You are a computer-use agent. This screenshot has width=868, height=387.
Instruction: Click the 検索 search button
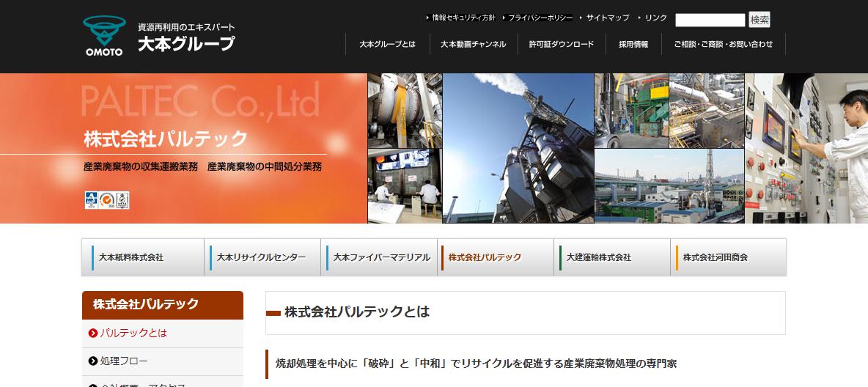[x=759, y=20]
